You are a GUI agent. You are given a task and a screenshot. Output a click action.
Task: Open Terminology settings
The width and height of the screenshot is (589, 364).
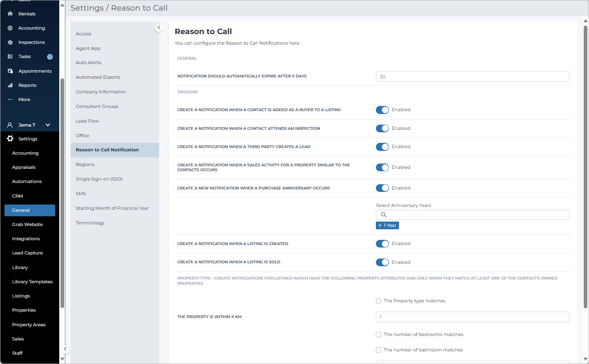(90, 223)
